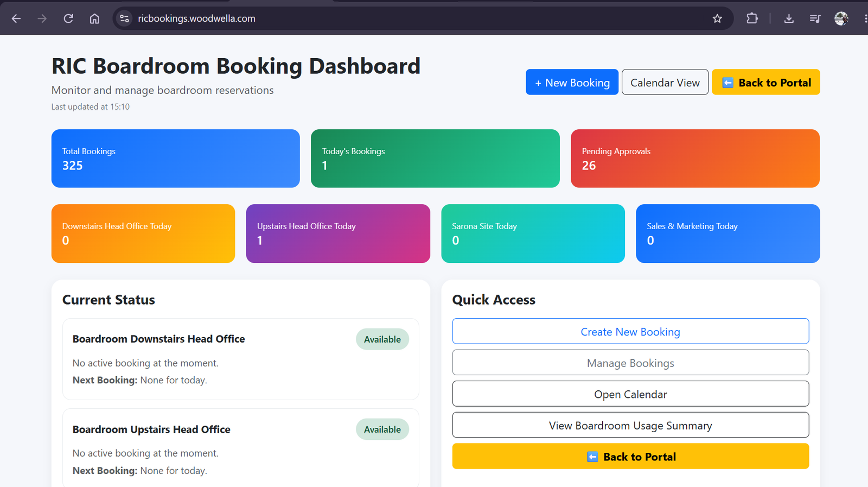Select the Upstairs Head Office Today card
Viewport: 868px width, 487px height.
point(338,233)
